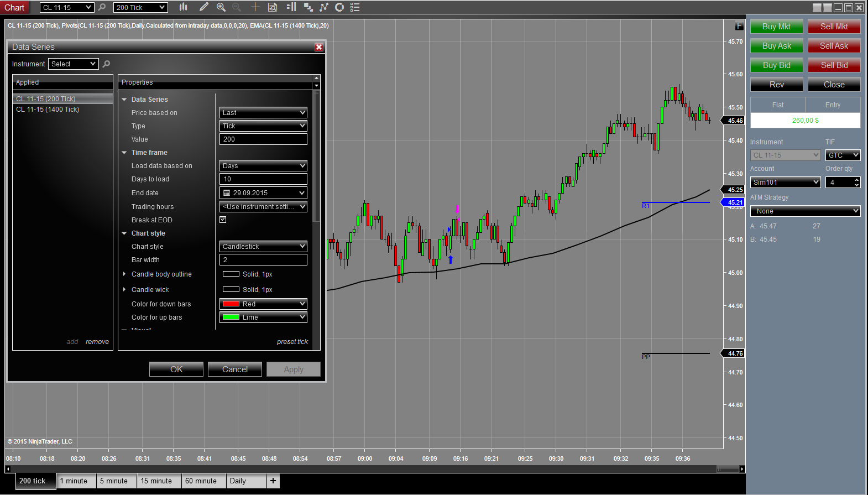
Task: Collapse the Time frame properties group
Action: [x=124, y=153]
